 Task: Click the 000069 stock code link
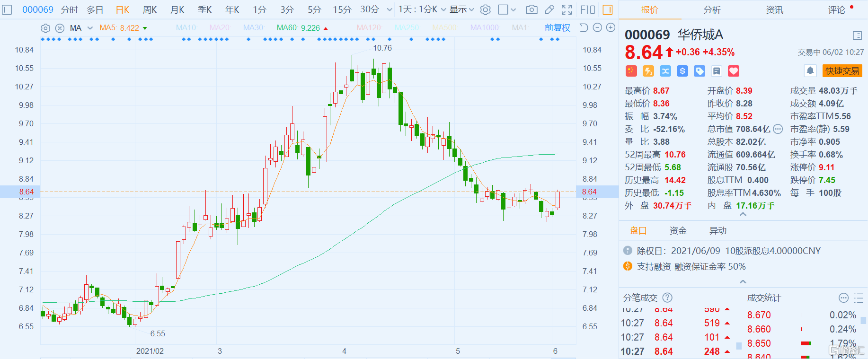pos(38,9)
